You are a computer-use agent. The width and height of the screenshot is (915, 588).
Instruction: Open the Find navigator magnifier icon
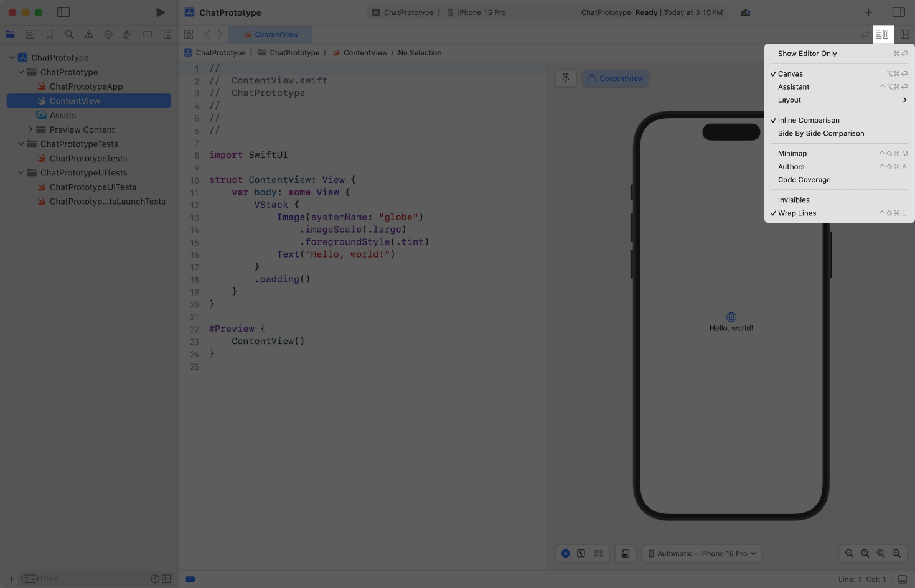click(69, 34)
